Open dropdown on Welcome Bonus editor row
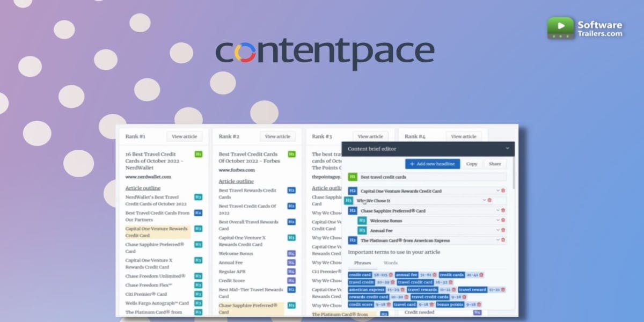The height and width of the screenshot is (322, 644). (497, 221)
